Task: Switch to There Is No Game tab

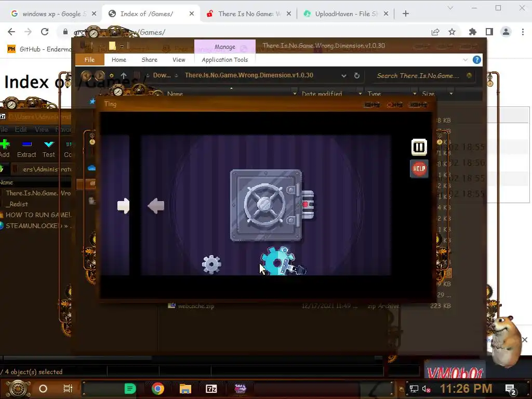Action: click(x=249, y=14)
